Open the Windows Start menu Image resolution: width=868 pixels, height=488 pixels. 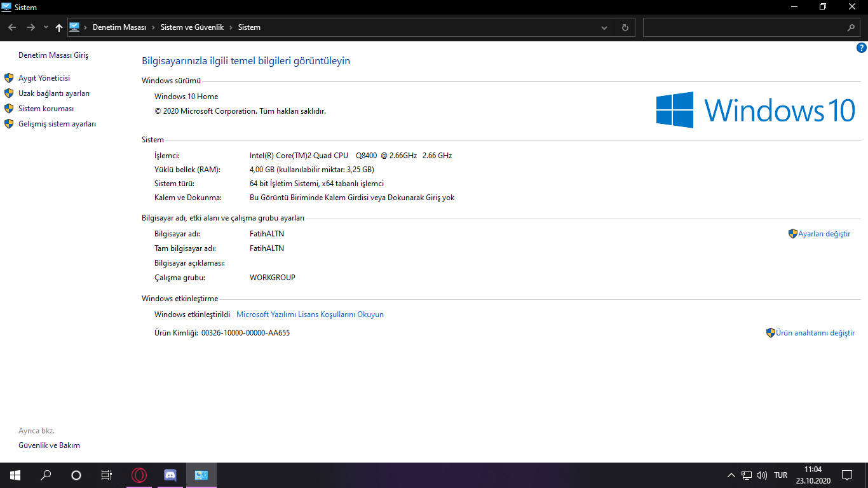point(15,475)
